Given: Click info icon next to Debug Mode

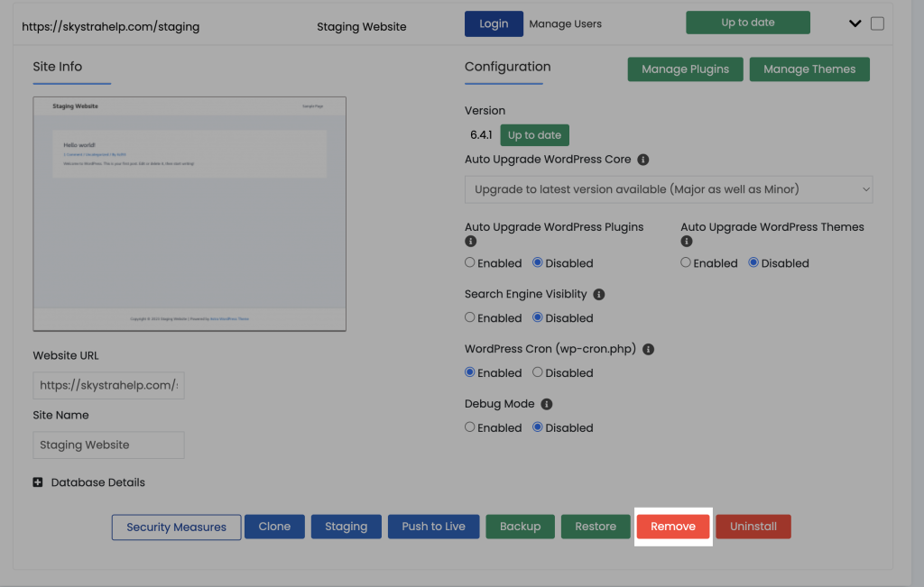Looking at the screenshot, I should 546,405.
